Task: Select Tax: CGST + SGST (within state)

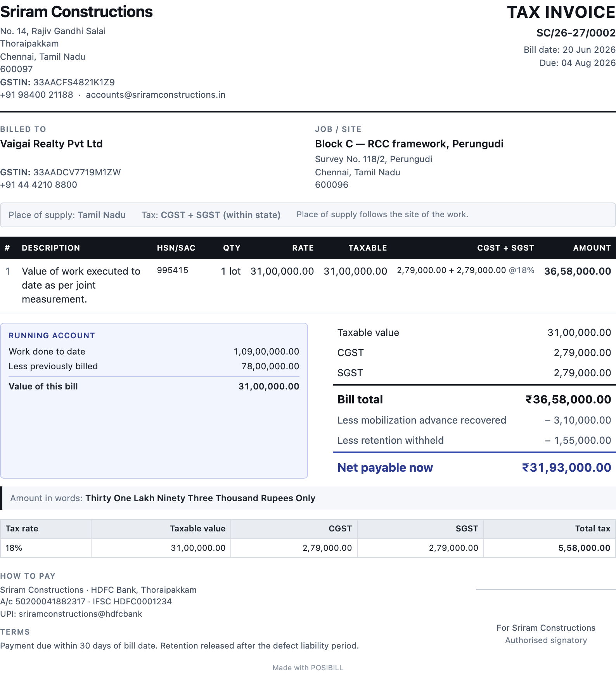Action: pos(211,215)
